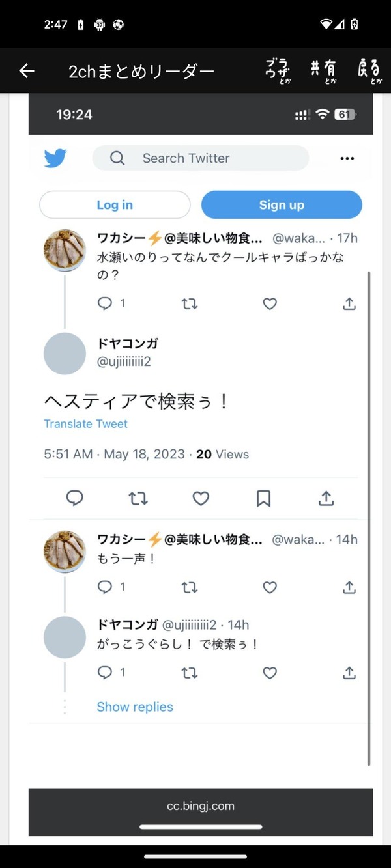Bookmark the ヘスティアで検索 tweet

click(x=263, y=499)
